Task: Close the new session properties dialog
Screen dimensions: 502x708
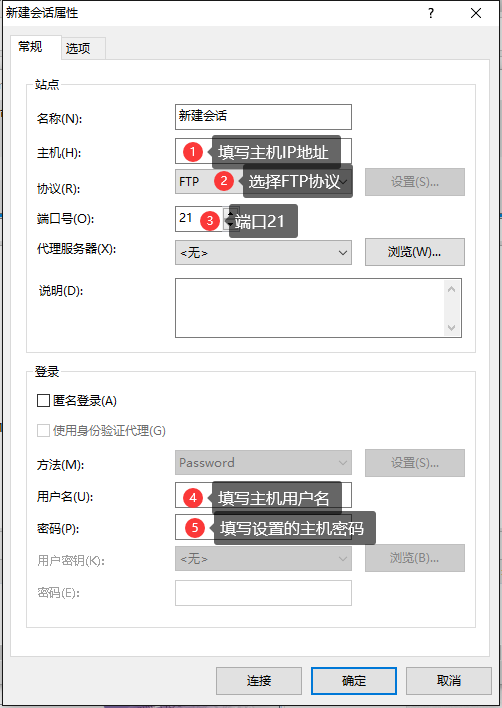Action: click(x=476, y=13)
